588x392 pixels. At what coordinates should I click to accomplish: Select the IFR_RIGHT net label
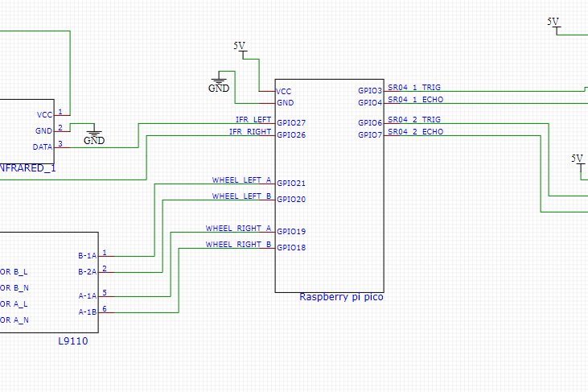pyautogui.click(x=250, y=132)
